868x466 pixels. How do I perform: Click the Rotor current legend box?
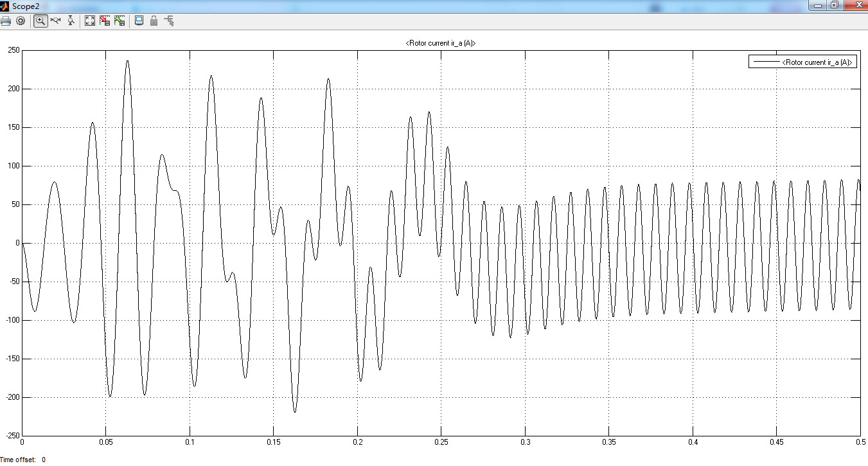(x=802, y=62)
